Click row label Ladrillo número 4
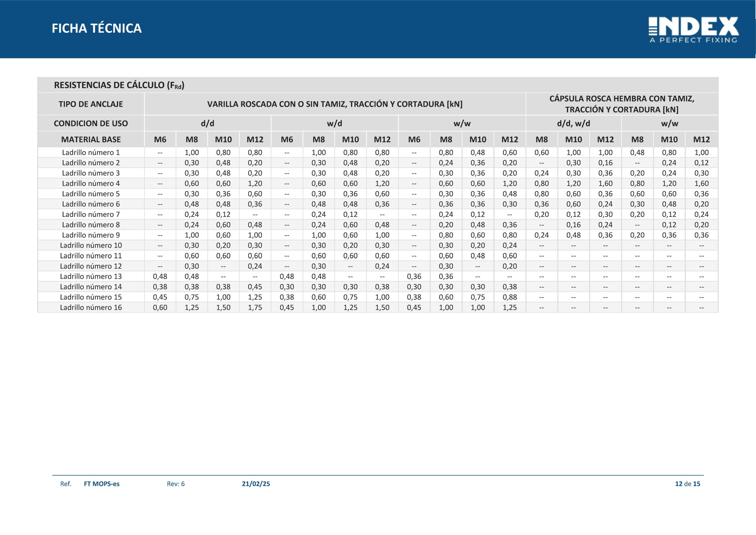The image size is (756, 535). tap(91, 183)
